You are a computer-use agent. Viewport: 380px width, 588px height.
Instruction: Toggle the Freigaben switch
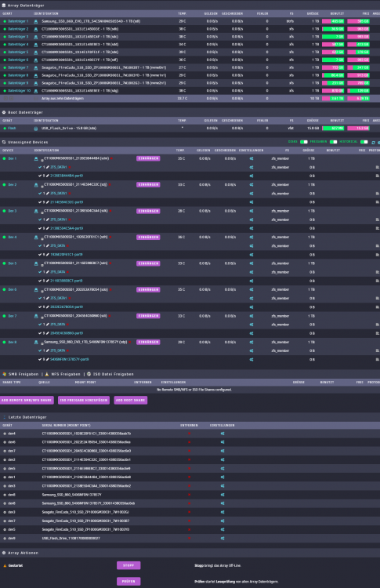tap(333, 142)
